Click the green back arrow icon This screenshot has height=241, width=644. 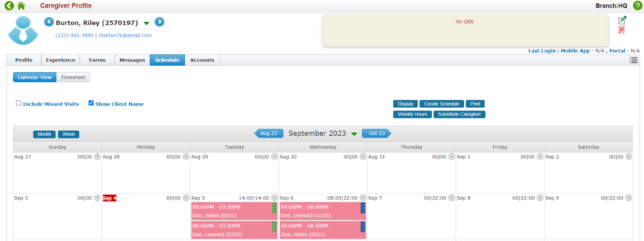click(x=9, y=6)
